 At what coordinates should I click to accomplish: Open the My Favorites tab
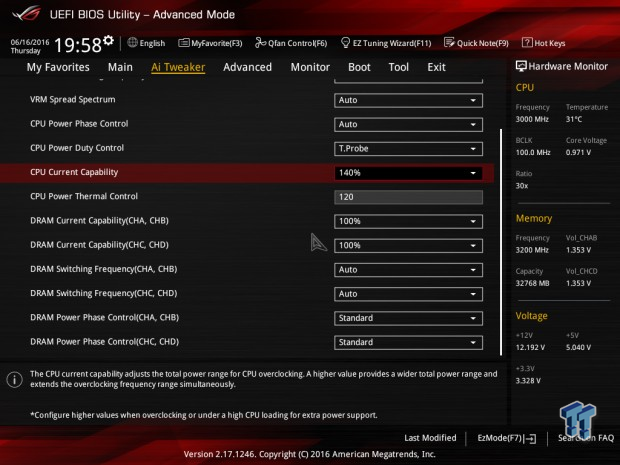pyautogui.click(x=58, y=67)
